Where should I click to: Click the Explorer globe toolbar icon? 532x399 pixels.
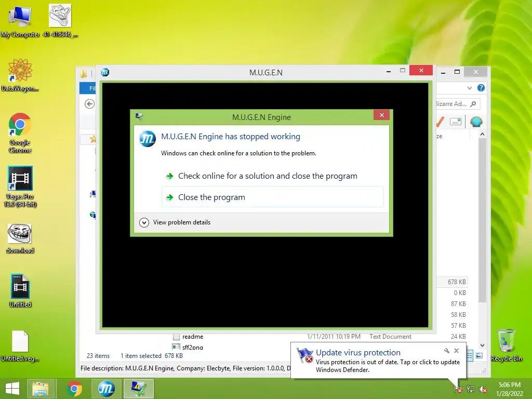coord(476,122)
